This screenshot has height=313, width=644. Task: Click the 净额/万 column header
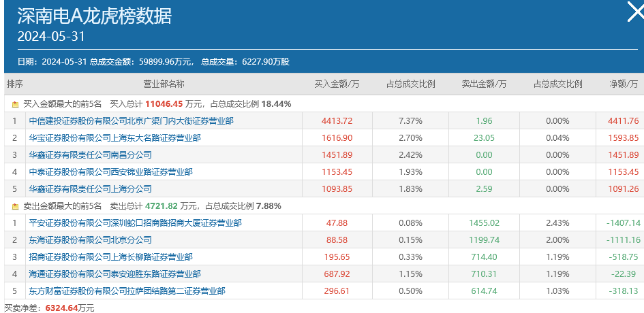coord(624,84)
